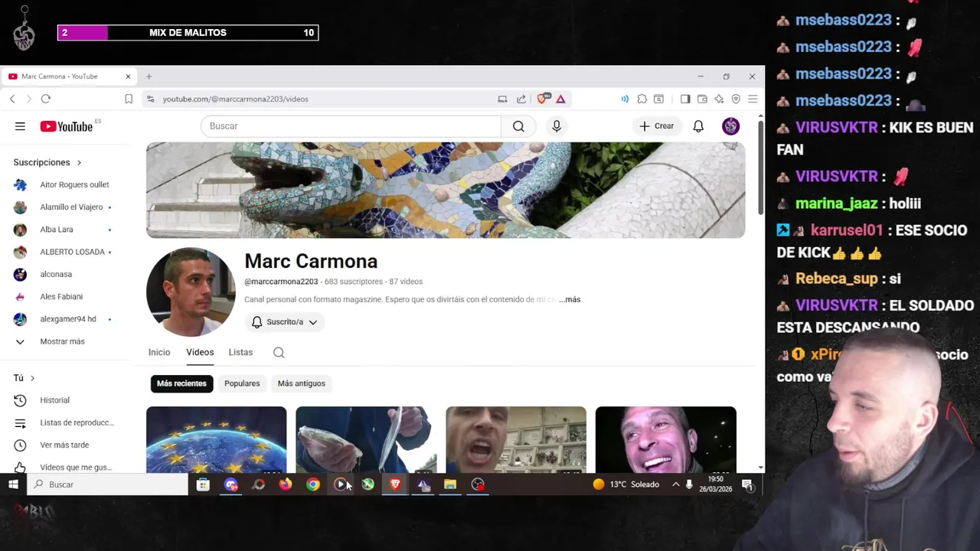Start voice search with microphone icon
Viewport: 980px width, 551px height.
[557, 126]
